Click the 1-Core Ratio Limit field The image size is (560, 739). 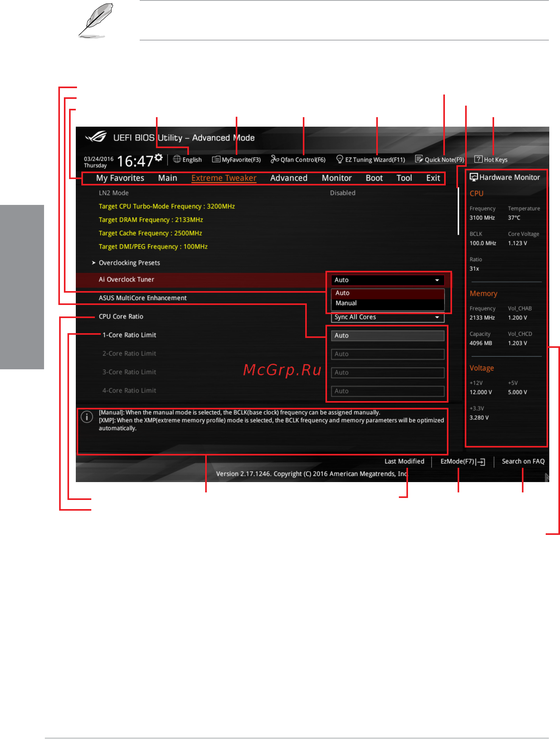pyautogui.click(x=387, y=336)
